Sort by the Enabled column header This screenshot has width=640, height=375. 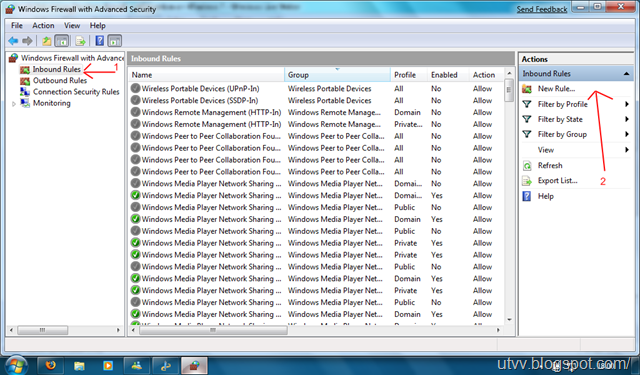(448, 75)
